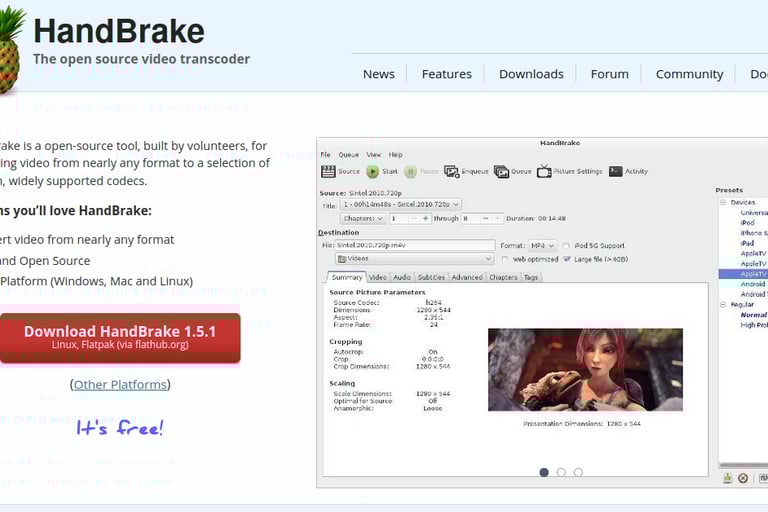Switch to the Audio tab
This screenshot has height=512, width=768.
[x=402, y=277]
